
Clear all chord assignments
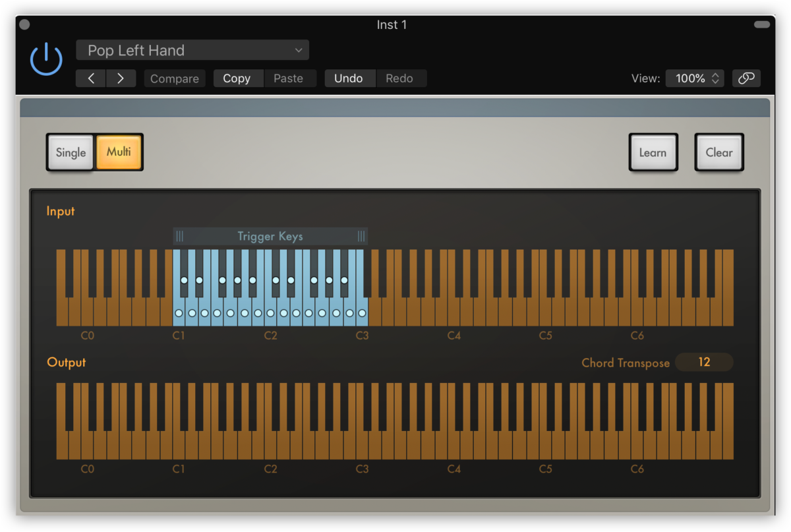(719, 152)
